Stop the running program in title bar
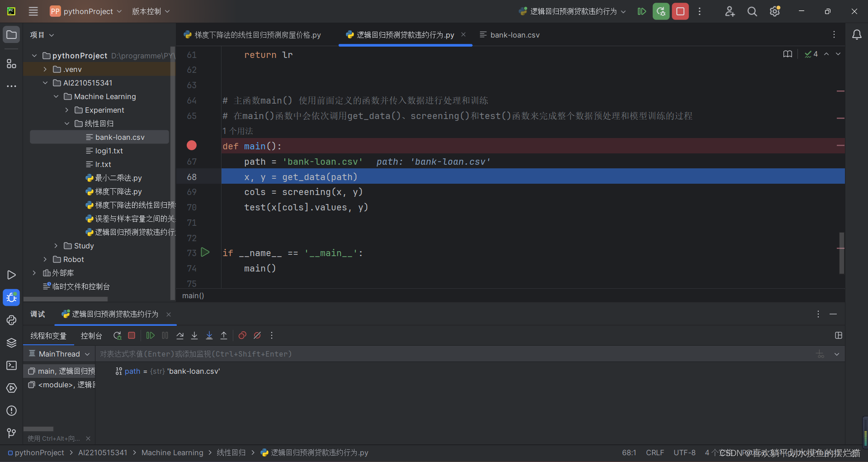The width and height of the screenshot is (868, 462). tap(680, 11)
